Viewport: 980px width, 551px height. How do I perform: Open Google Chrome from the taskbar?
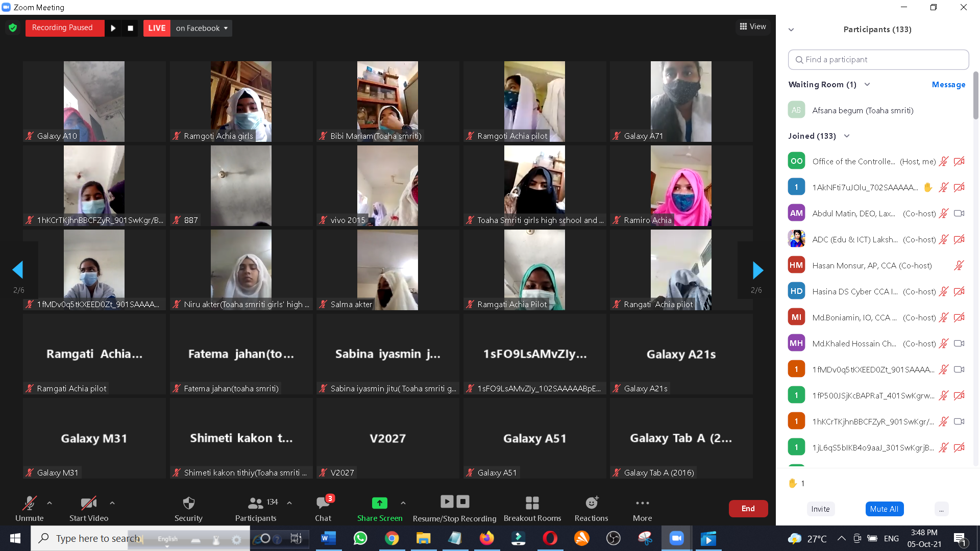coord(392,538)
